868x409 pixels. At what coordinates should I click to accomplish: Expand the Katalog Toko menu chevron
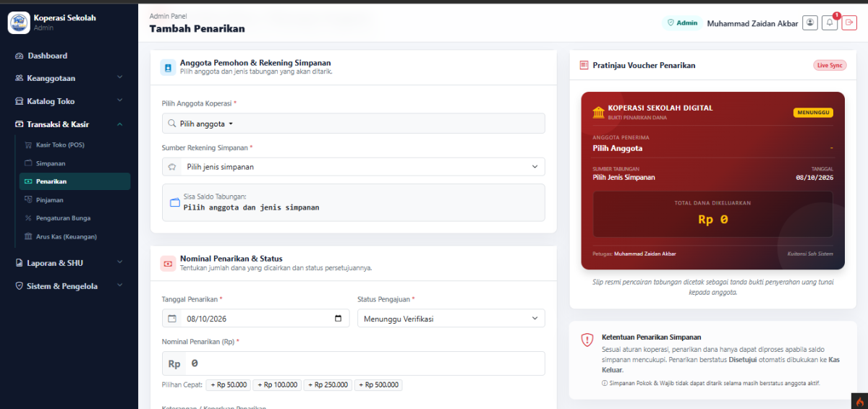pyautogui.click(x=120, y=100)
